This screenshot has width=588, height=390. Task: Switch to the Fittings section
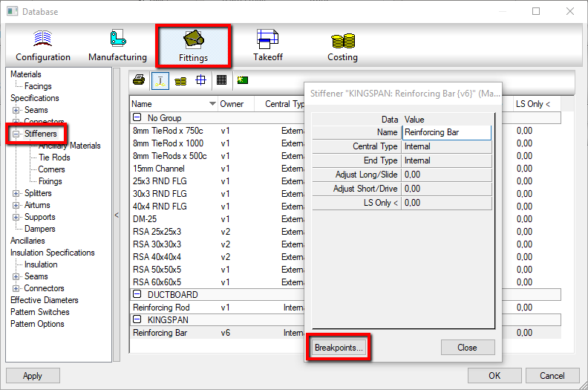coord(193,46)
